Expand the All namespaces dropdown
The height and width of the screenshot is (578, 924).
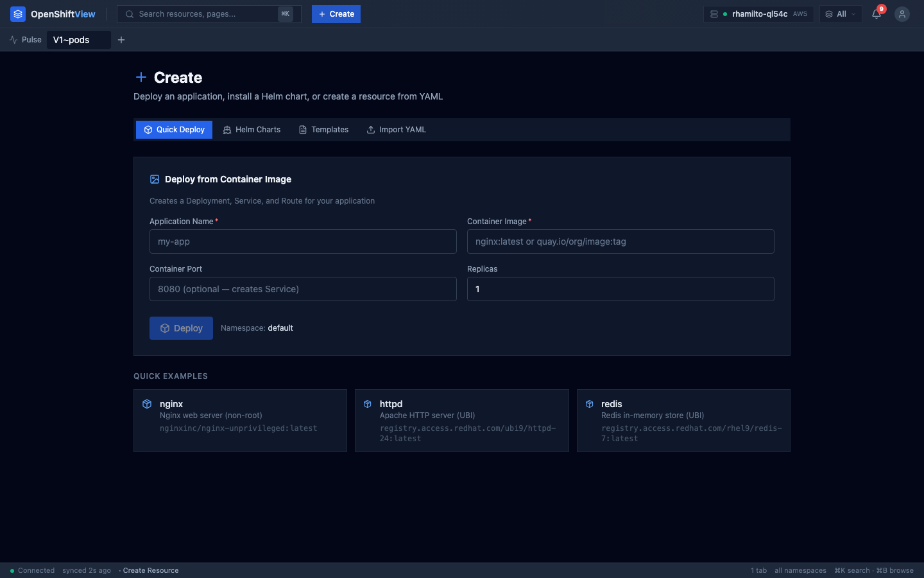click(x=840, y=14)
